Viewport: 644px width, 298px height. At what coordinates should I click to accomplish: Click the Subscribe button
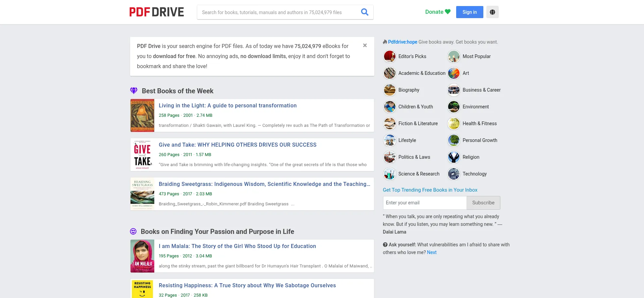pyautogui.click(x=483, y=203)
